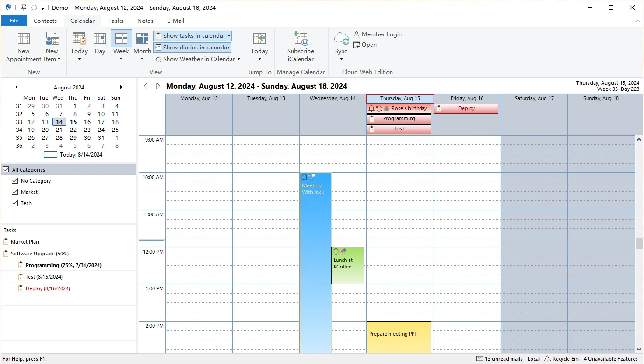The image size is (644, 364).
Task: Uncheck the Market category checkbox
Action: click(x=15, y=192)
